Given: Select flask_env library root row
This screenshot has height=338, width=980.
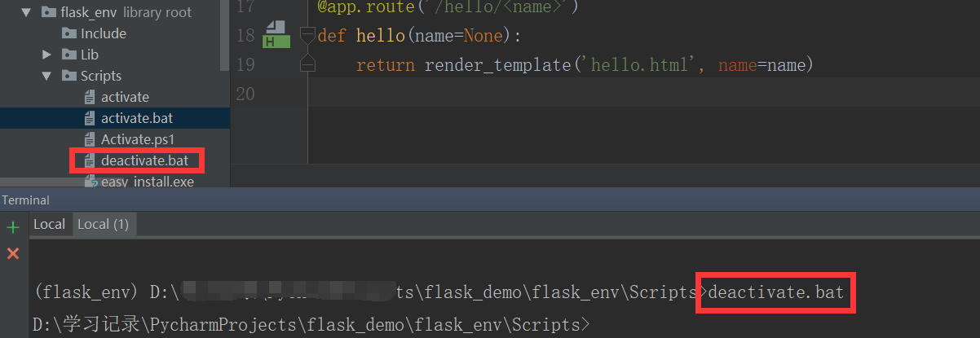Looking at the screenshot, I should point(110,12).
